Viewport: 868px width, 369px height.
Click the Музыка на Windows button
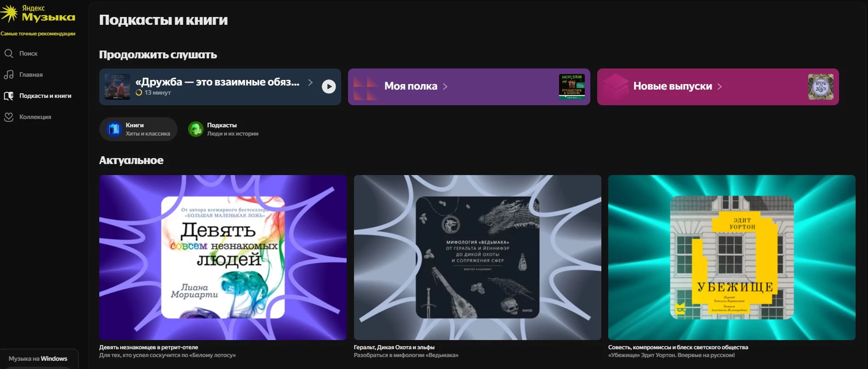38,358
